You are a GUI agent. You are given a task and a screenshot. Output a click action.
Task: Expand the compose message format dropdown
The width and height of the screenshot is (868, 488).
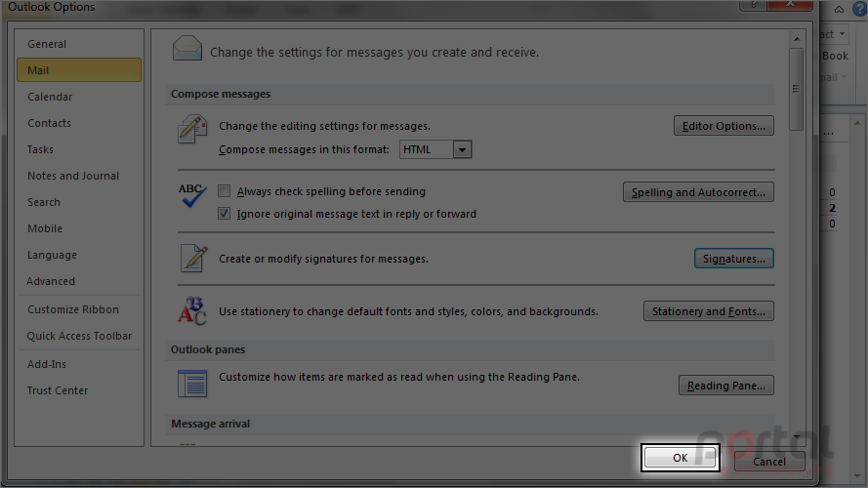462,149
